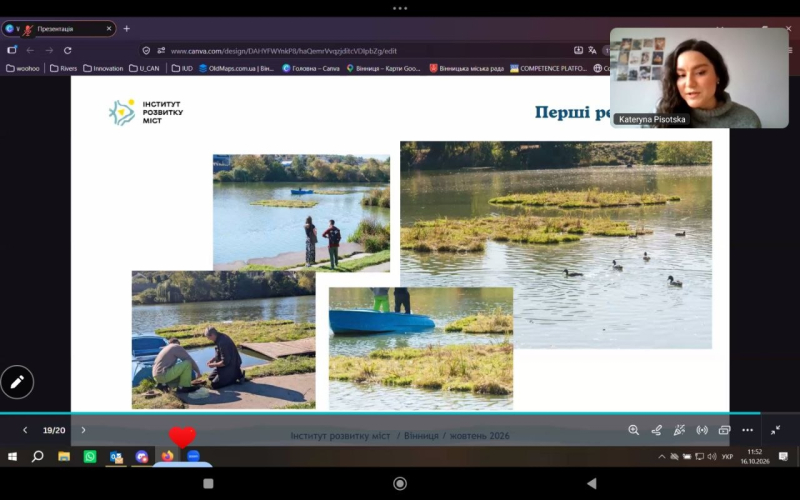Viewport: 800px width, 500px height.
Task: Click the volume speaker tray icon
Action: pyautogui.click(x=712, y=457)
